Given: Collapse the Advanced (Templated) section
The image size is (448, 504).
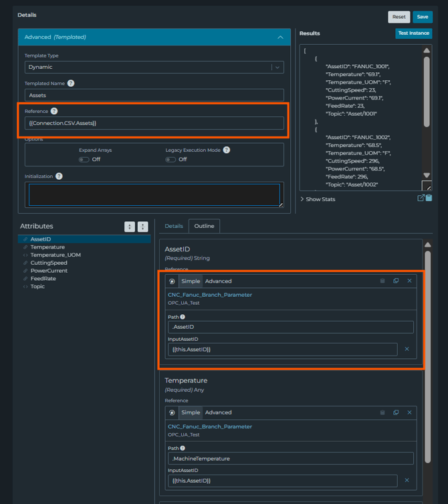Looking at the screenshot, I should tap(280, 37).
